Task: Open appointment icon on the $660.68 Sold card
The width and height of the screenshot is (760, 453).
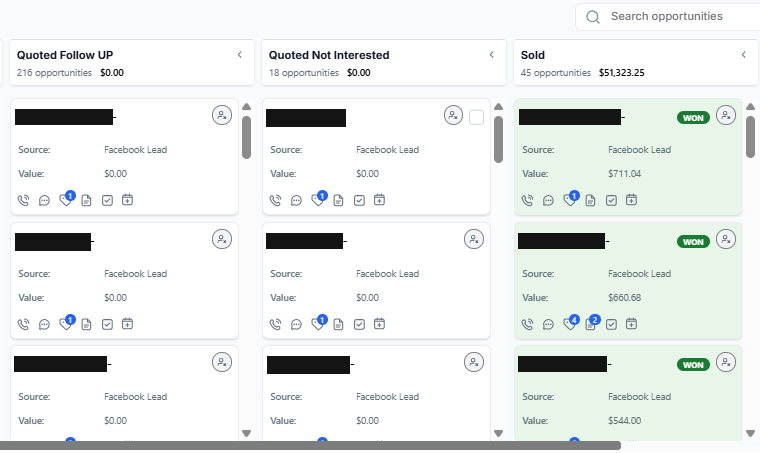Action: click(x=631, y=324)
